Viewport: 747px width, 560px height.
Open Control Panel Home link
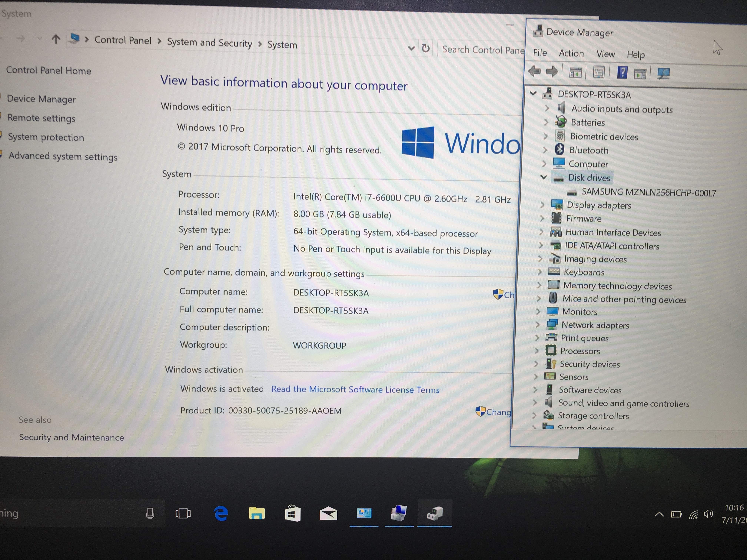[49, 70]
